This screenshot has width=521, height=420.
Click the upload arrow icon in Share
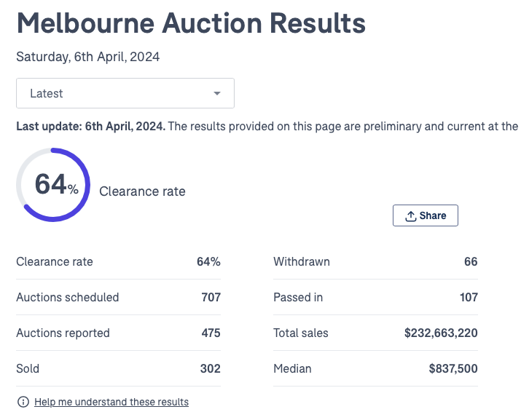point(410,215)
